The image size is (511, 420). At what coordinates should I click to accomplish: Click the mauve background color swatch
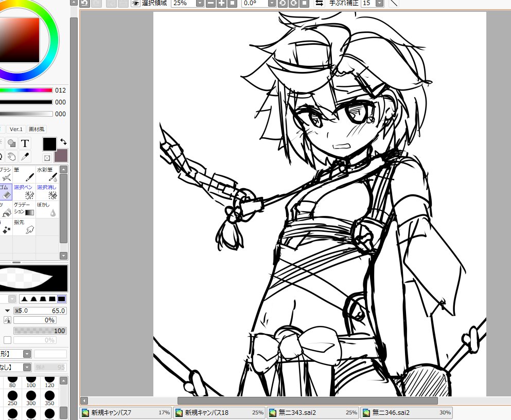pos(61,156)
